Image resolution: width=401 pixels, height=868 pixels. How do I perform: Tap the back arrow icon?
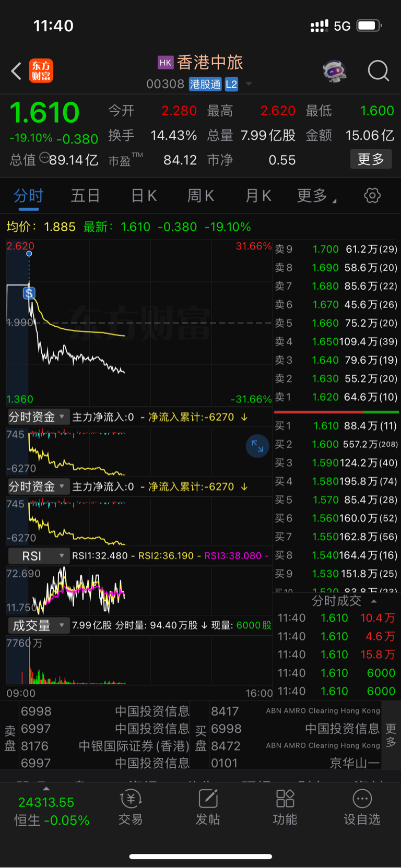(x=16, y=71)
